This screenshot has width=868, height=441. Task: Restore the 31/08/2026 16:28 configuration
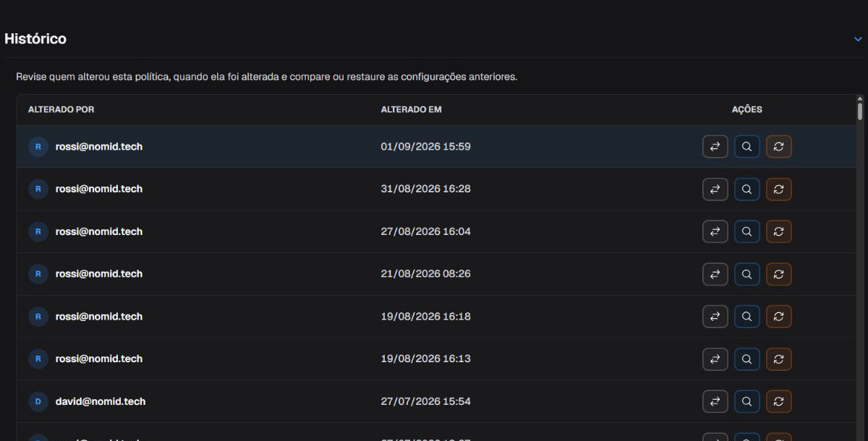779,189
